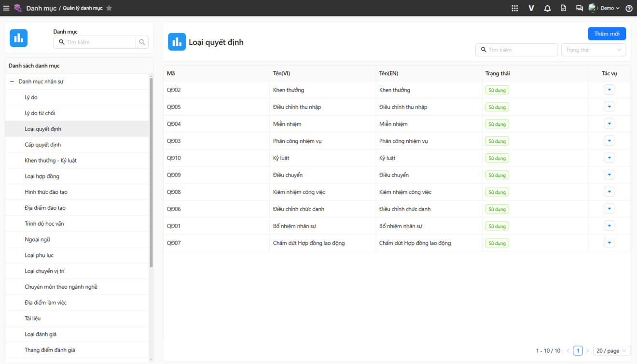Open the 20 / page size dropdown
The height and width of the screenshot is (364, 637).
[611, 351]
